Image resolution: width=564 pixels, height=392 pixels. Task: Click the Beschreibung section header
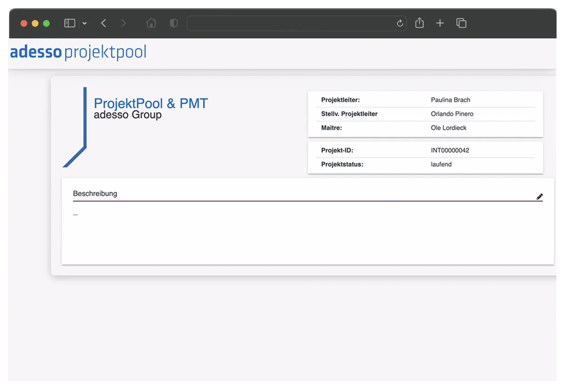[95, 193]
